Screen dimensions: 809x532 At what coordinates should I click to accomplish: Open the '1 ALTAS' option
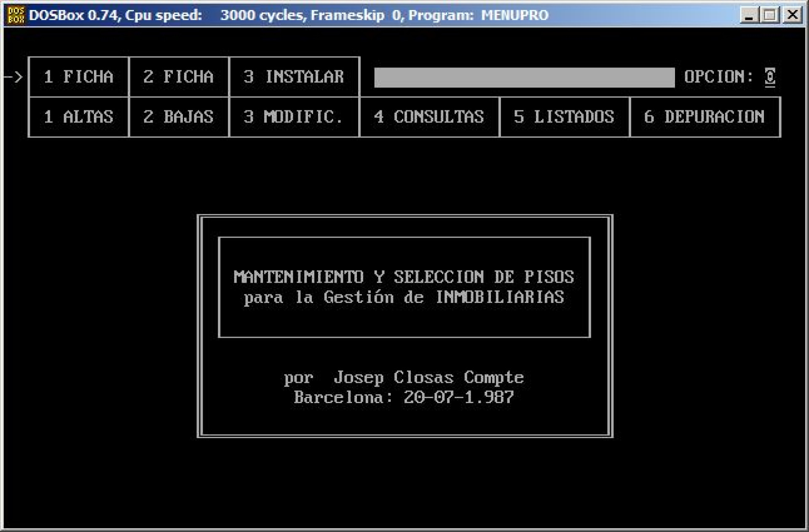click(x=79, y=117)
